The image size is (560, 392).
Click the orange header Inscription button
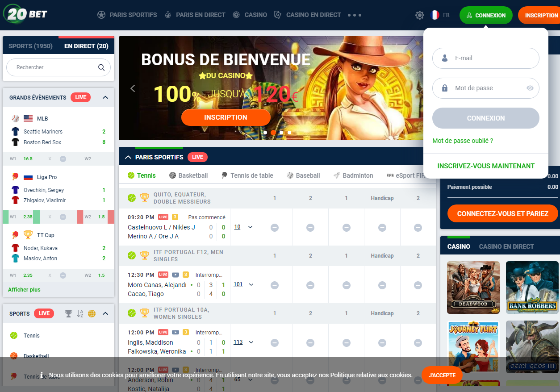pos(539,15)
